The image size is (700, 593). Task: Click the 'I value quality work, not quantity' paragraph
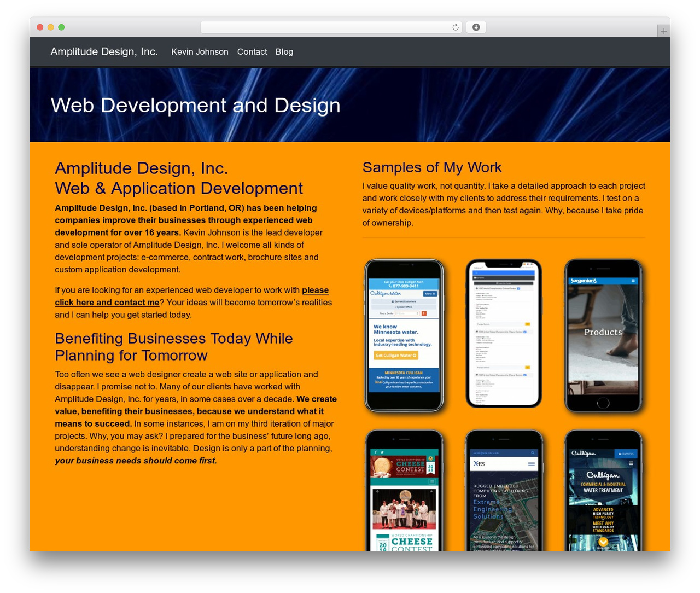[504, 204]
